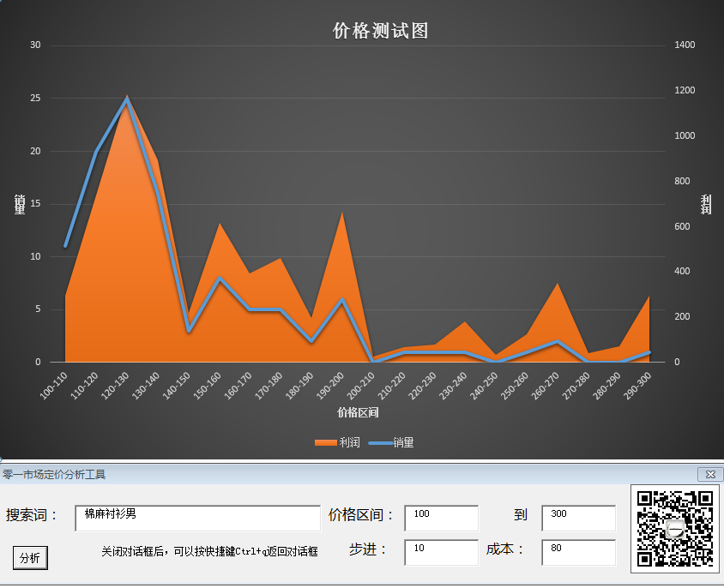Click the 价格区间 label in the dialog
This screenshot has width=724, height=588.
pos(360,515)
